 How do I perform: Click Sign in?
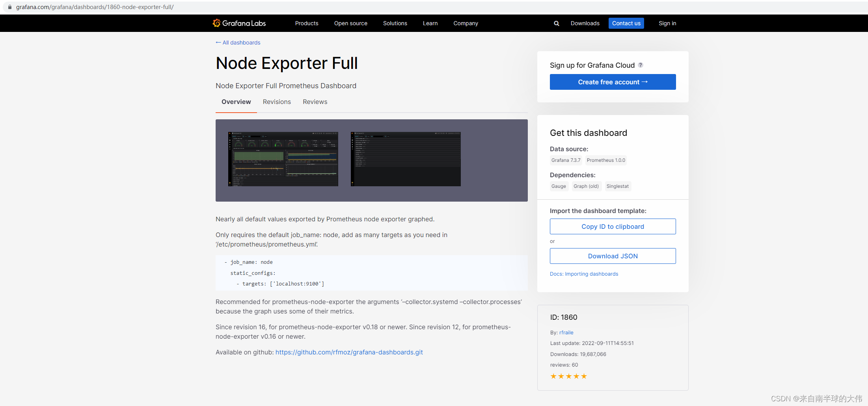point(667,23)
